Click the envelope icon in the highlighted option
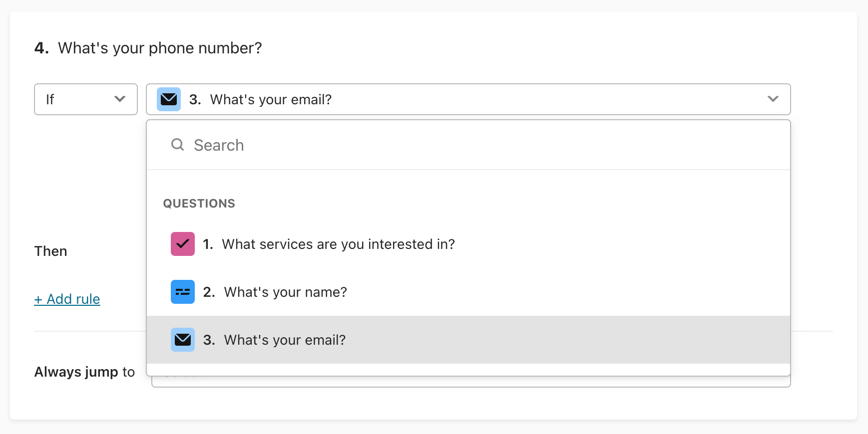 [x=183, y=340]
